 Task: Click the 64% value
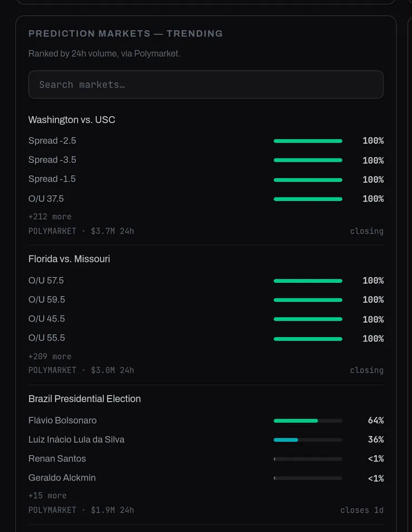376,420
